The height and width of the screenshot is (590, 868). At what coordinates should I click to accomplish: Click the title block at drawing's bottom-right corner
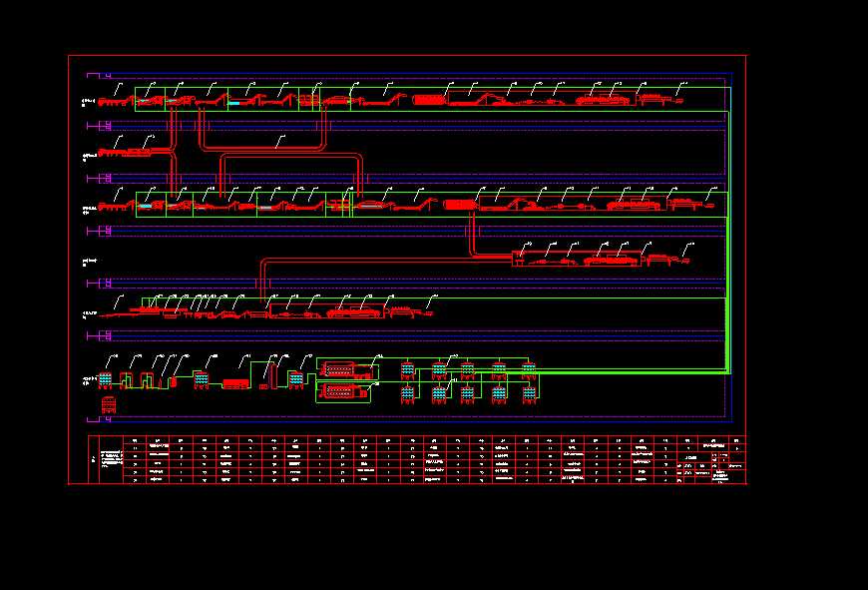pos(711,467)
